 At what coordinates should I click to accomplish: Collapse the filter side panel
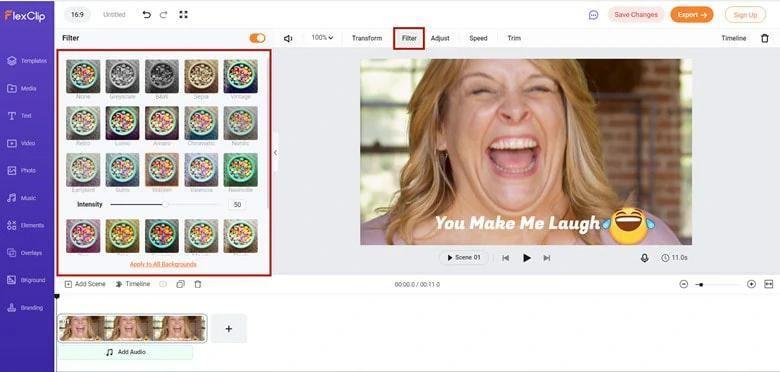275,153
